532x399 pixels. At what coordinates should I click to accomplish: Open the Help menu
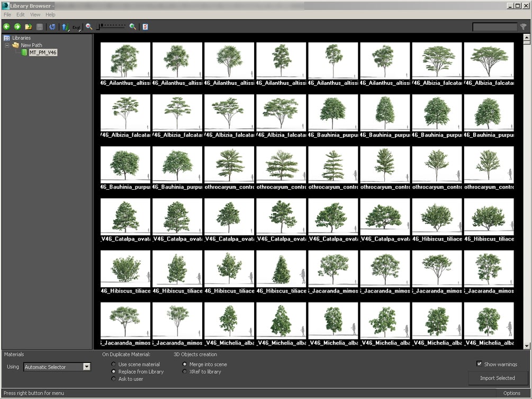(50, 15)
